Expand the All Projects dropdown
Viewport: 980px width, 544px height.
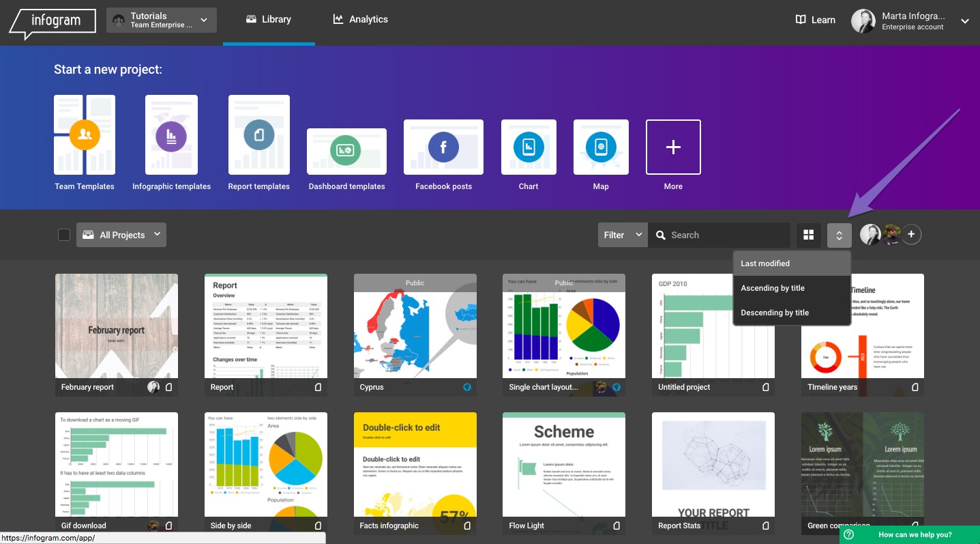pyautogui.click(x=121, y=235)
